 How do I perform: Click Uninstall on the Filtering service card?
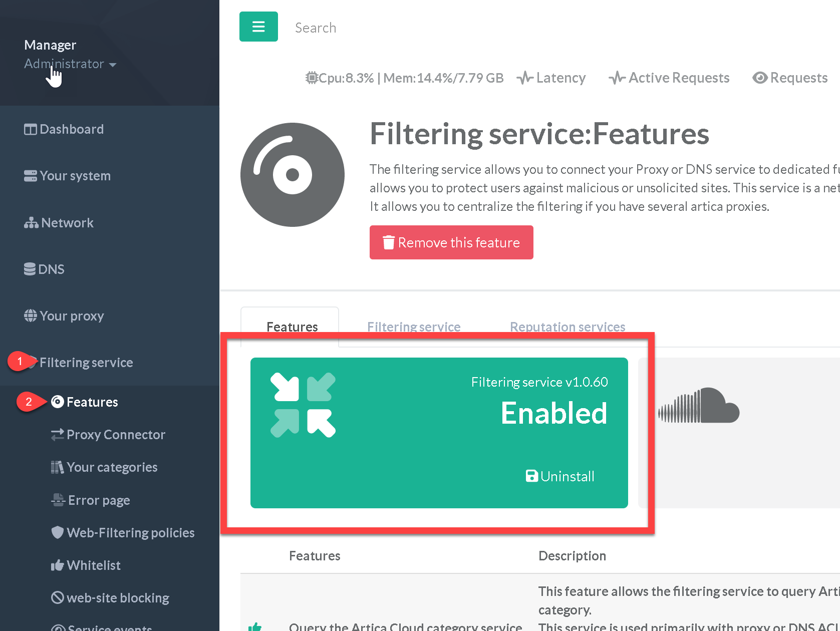click(x=560, y=476)
